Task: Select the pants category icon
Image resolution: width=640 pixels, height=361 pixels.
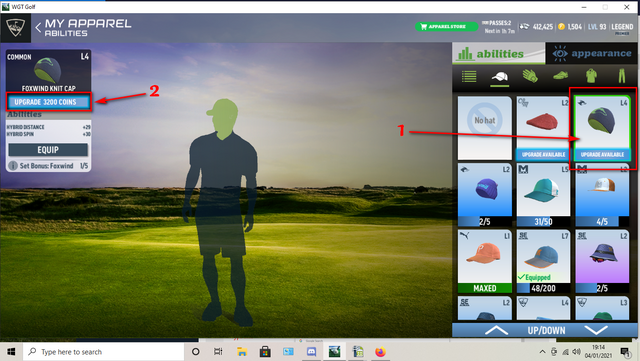Action: pyautogui.click(x=622, y=76)
